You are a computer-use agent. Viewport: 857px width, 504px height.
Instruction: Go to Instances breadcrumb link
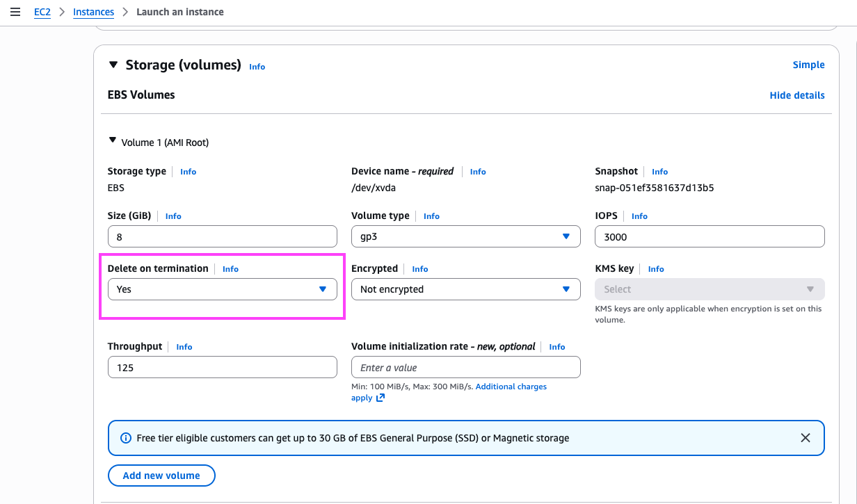(x=93, y=12)
